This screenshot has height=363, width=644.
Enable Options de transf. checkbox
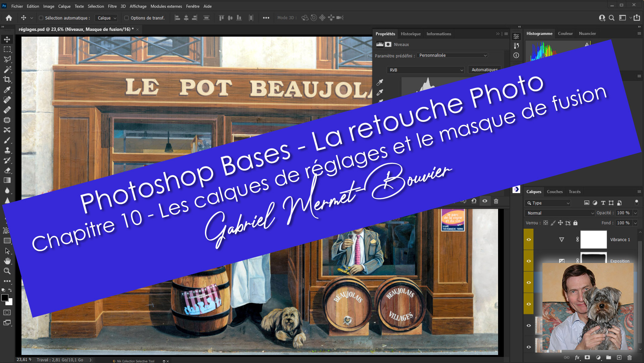[126, 18]
